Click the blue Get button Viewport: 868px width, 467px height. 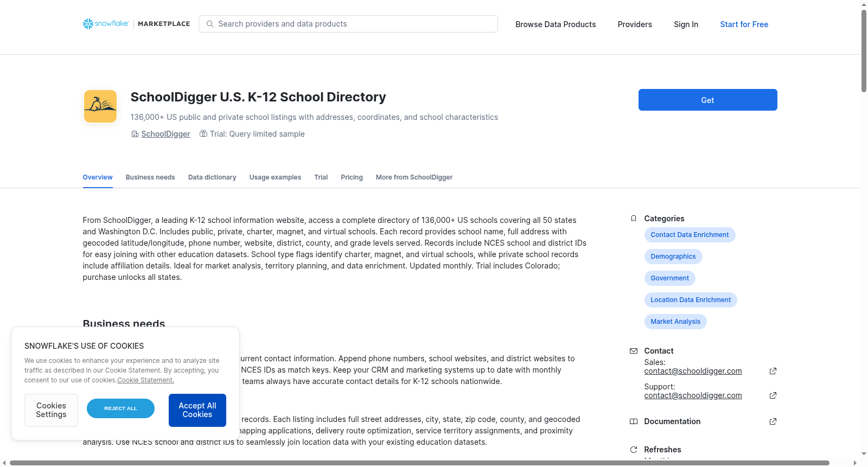[x=707, y=100]
